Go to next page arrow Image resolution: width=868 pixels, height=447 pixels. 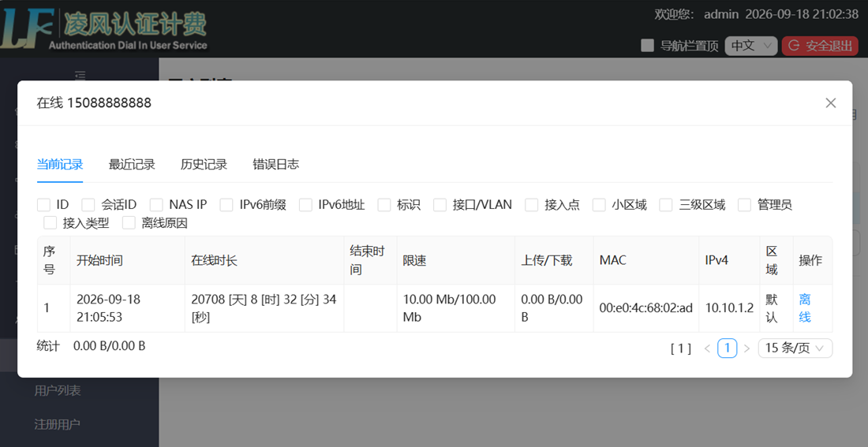coord(746,348)
